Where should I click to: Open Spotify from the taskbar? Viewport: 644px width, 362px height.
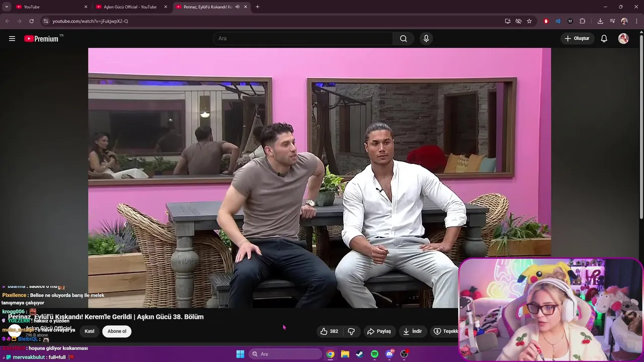click(x=374, y=354)
